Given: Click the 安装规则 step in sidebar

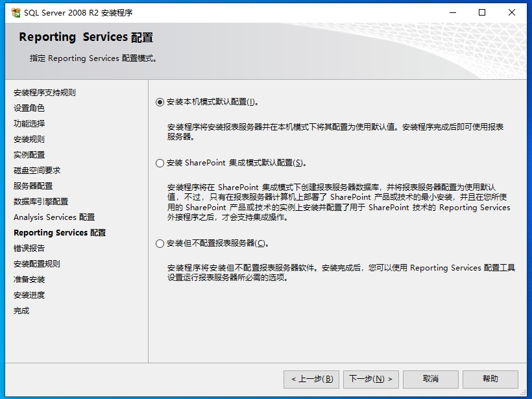Looking at the screenshot, I should click(29, 139).
